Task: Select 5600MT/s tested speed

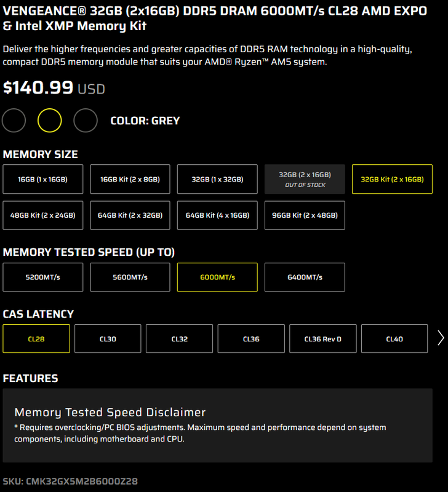Action: pos(130,277)
